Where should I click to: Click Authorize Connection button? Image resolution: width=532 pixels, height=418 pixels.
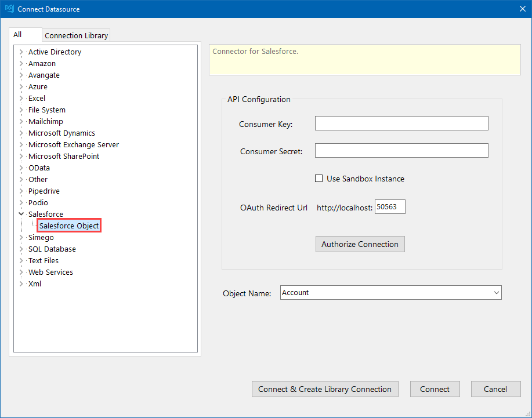click(360, 244)
